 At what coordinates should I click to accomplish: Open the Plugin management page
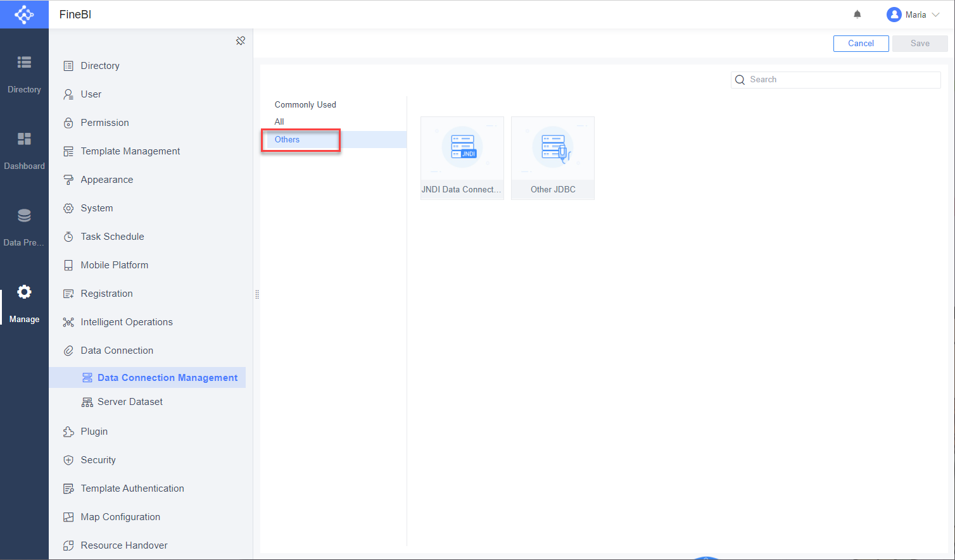click(93, 431)
